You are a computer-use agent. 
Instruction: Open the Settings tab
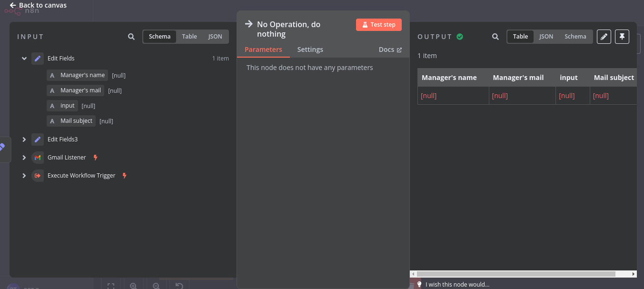310,50
